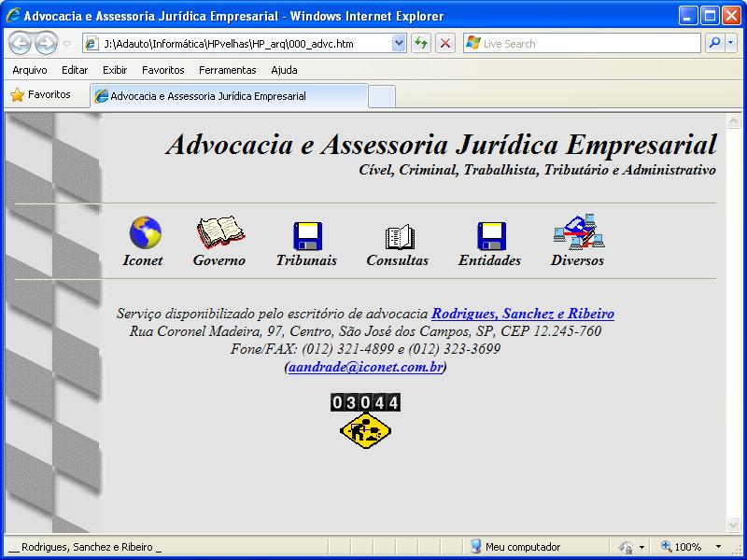747x560 pixels.
Task: Click the under-construction sign icon
Action: pos(365,430)
